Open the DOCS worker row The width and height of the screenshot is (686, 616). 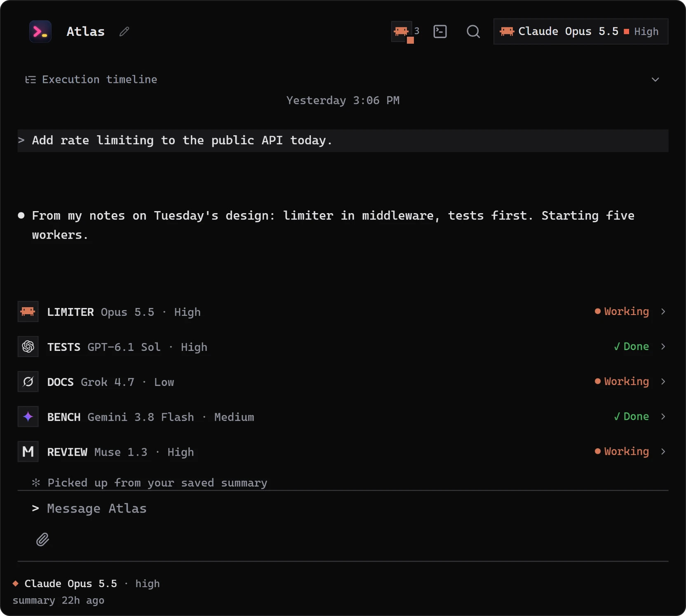pos(343,382)
